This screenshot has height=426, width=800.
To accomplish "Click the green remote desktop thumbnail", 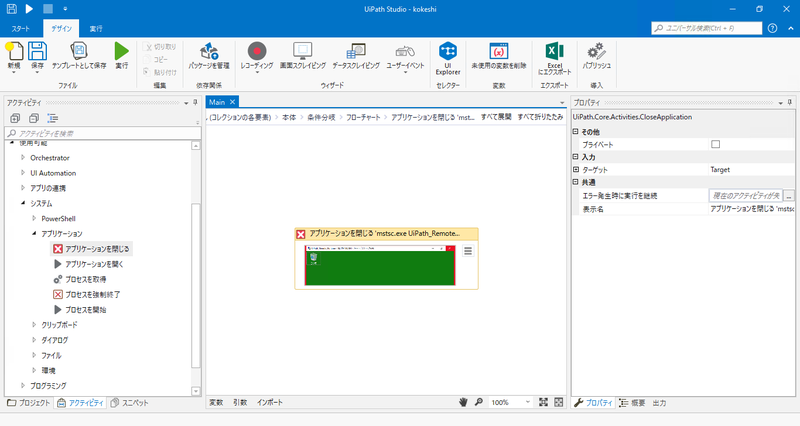I will tap(380, 265).
